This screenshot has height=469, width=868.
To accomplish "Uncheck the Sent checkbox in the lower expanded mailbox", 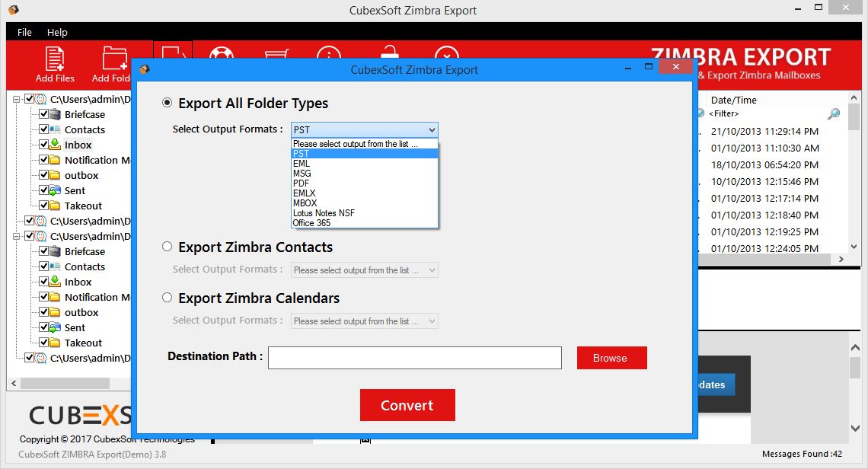I will coord(43,327).
